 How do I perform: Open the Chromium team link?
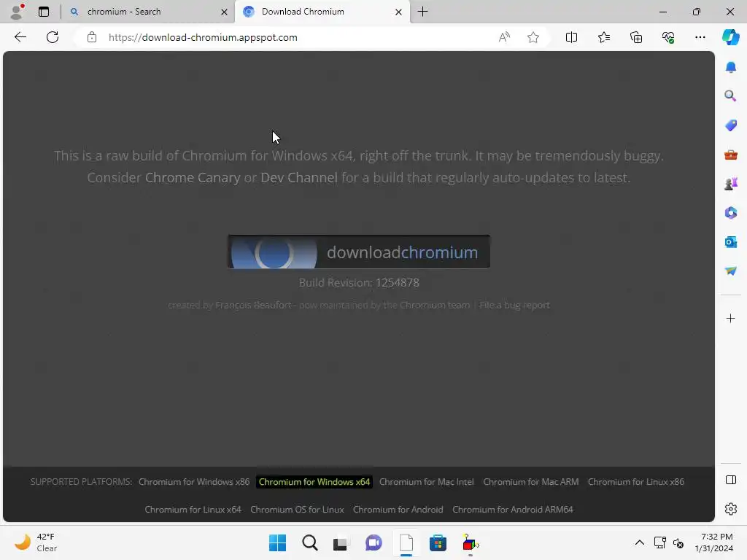pyautogui.click(x=435, y=306)
